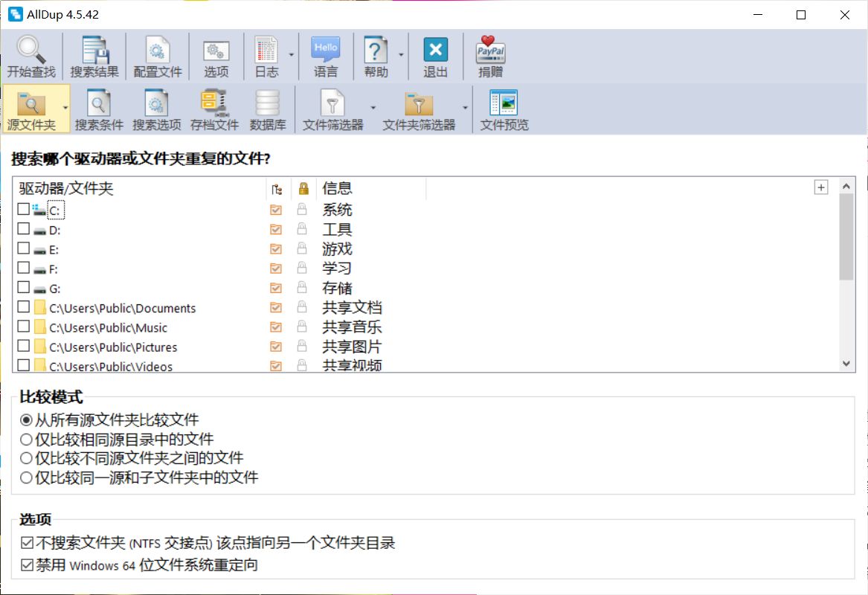This screenshot has width=868, height=595.
Task: Check the C: drive checkbox
Action: [24, 210]
